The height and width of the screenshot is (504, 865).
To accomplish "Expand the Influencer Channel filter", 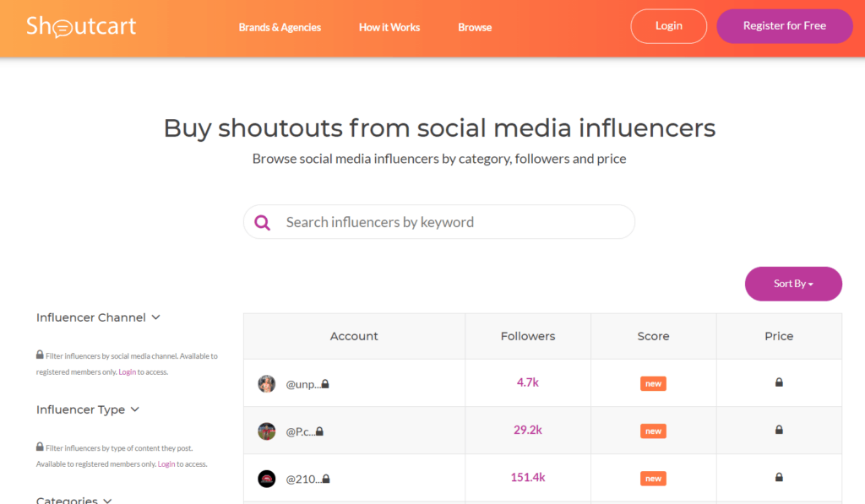I will pyautogui.click(x=98, y=317).
